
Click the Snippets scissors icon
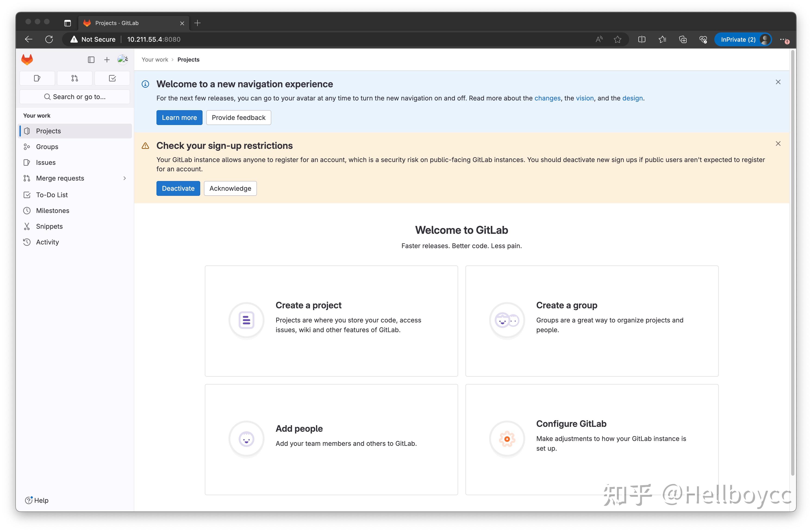[x=27, y=226]
